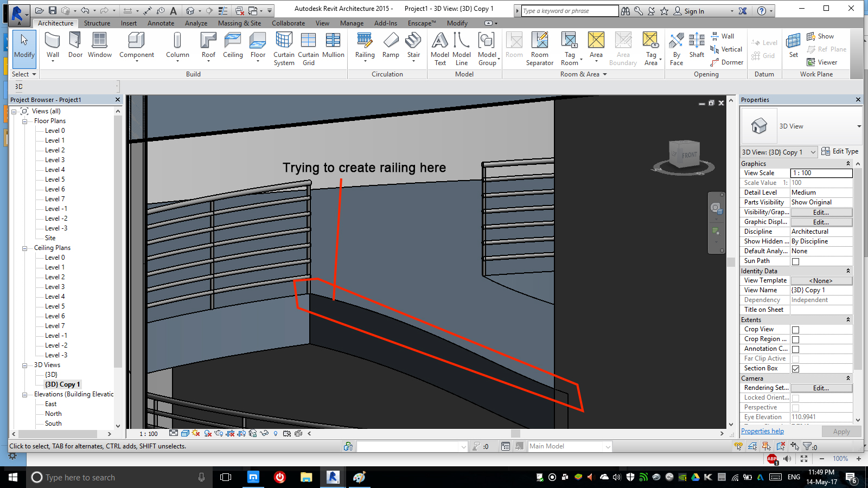Collapse the Floor Plans tree node
The image size is (868, 488).
coord(23,120)
